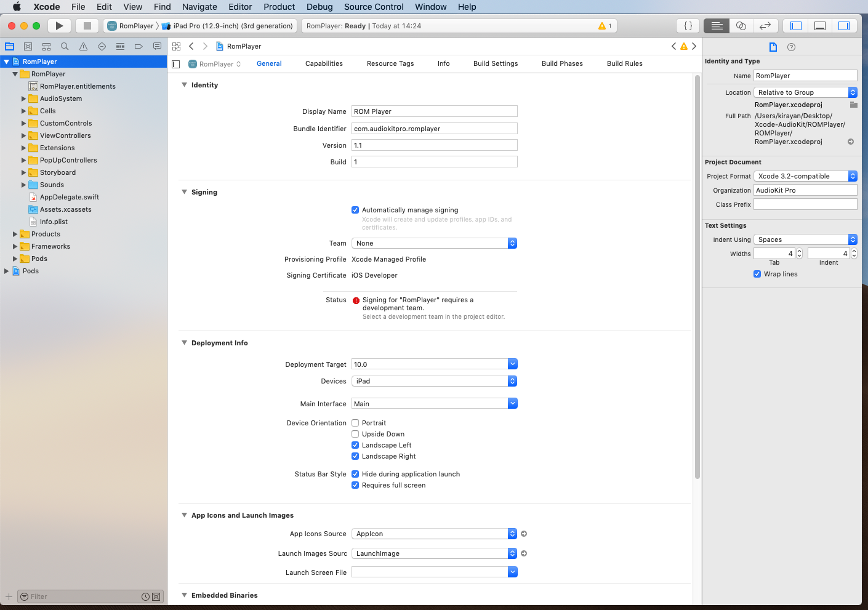
Task: Open the Product menu
Action: pyautogui.click(x=279, y=7)
